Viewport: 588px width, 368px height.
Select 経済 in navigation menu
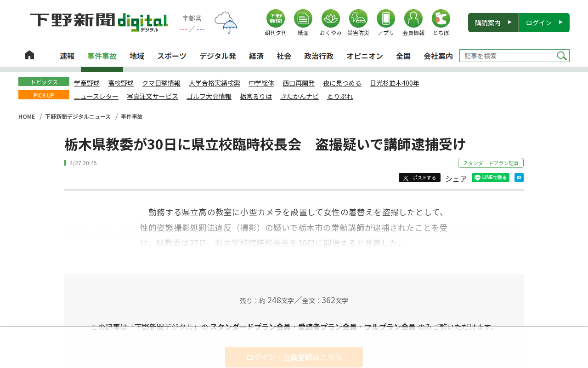tap(256, 56)
